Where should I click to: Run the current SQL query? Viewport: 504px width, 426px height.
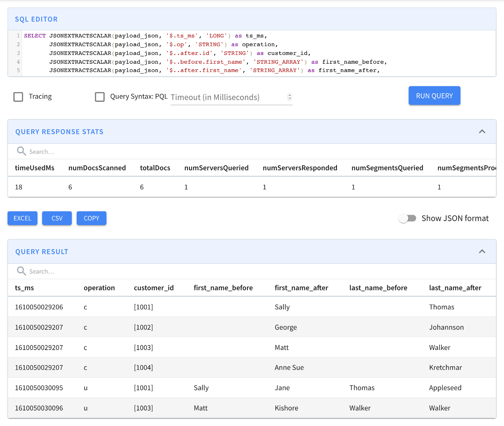click(434, 95)
